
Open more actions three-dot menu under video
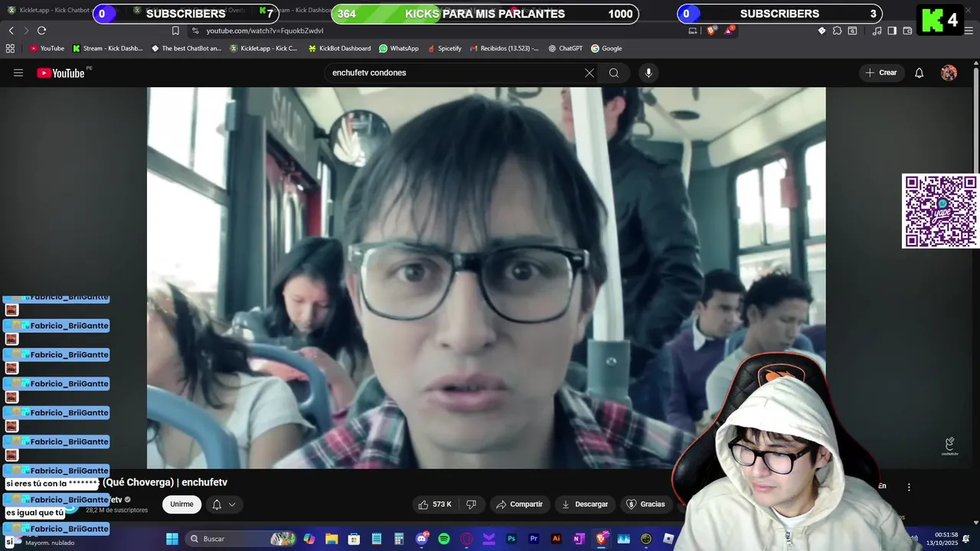point(909,487)
